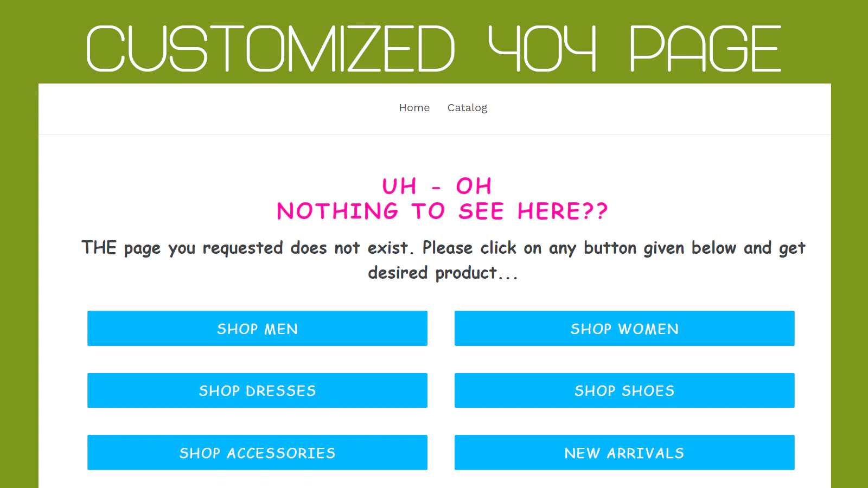Open the Home navigation link
Viewport: 868px width, 488px height.
[x=414, y=108]
